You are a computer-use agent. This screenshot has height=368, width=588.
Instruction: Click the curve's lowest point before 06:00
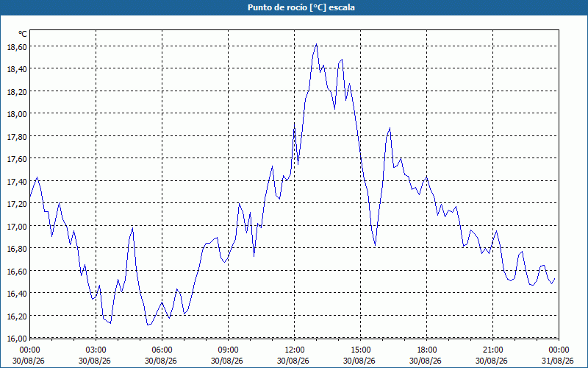(148, 325)
